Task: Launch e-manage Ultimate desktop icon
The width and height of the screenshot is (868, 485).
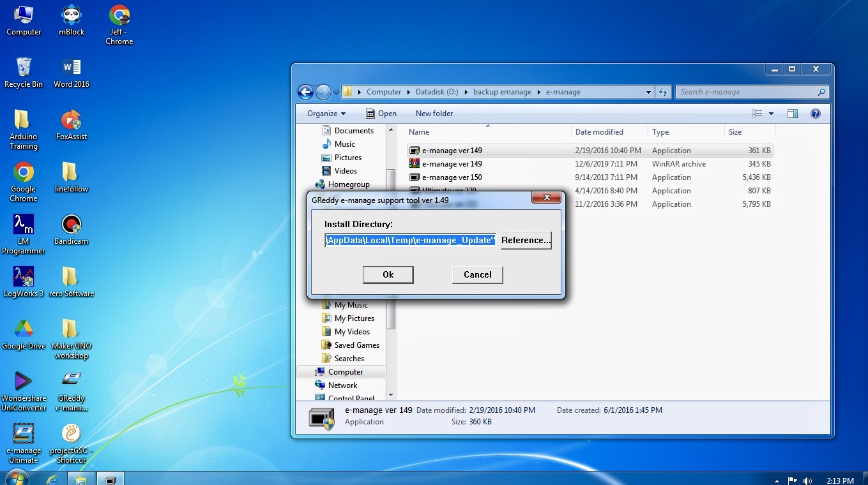Action: (x=24, y=444)
